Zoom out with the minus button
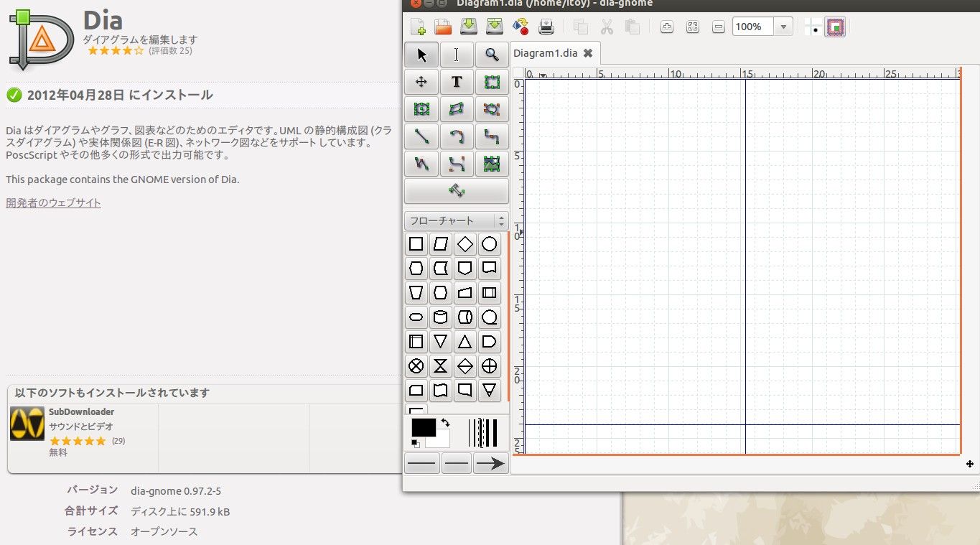This screenshot has height=545, width=980. [719, 27]
